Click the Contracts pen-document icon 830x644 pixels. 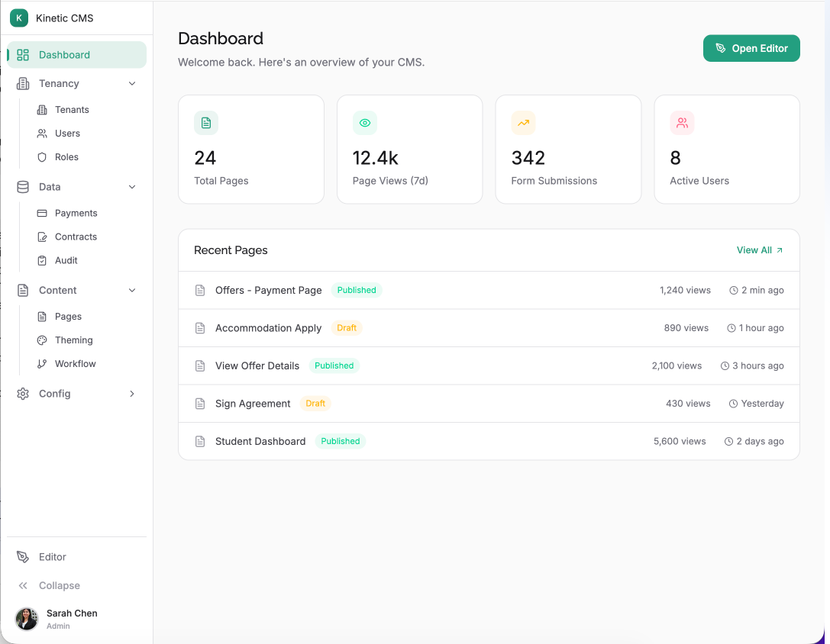click(x=42, y=237)
